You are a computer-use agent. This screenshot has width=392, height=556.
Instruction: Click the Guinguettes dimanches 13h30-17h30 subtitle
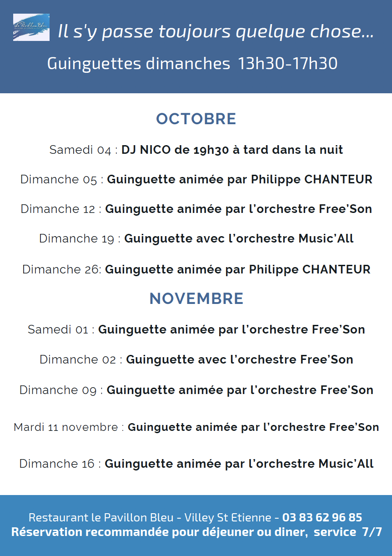click(x=192, y=64)
